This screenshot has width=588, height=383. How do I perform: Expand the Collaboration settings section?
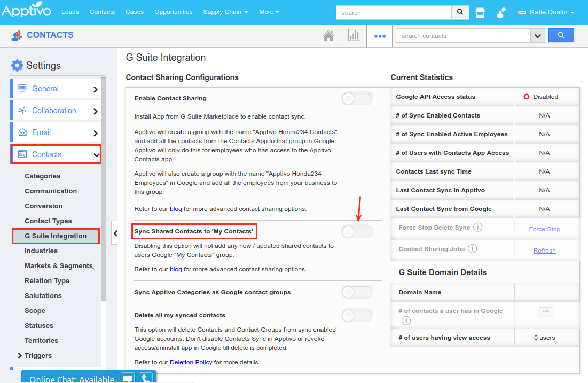95,111
